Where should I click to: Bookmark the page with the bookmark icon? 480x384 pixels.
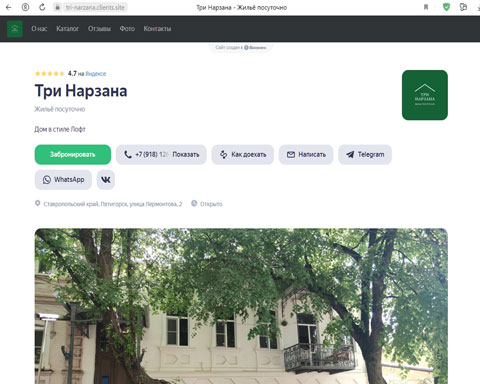pyautogui.click(x=426, y=7)
